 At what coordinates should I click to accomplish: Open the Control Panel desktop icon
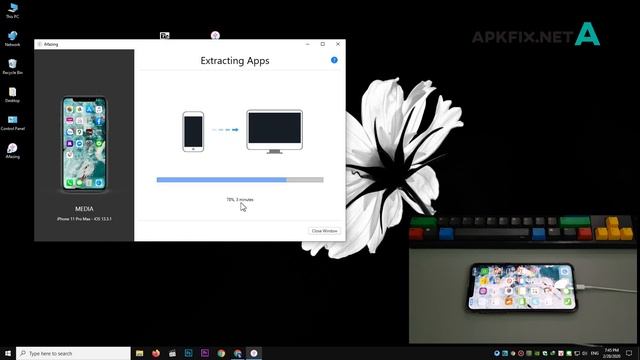tap(12, 122)
